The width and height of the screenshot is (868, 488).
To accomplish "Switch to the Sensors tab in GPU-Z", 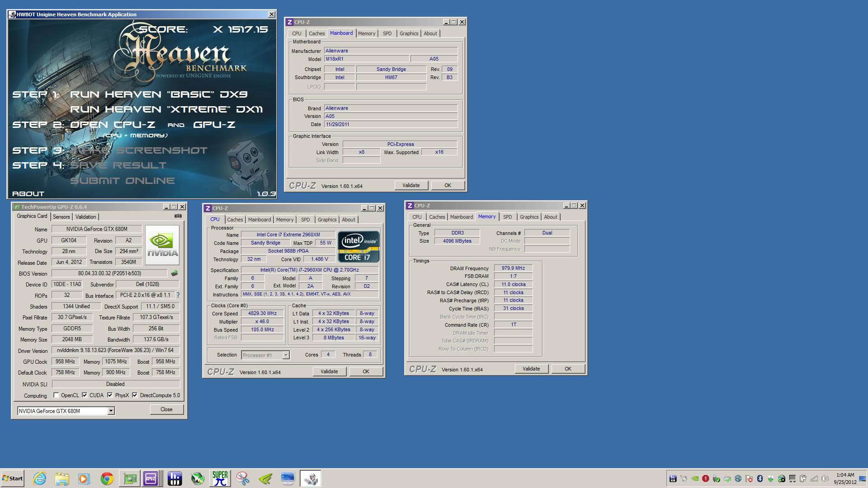I will (61, 217).
